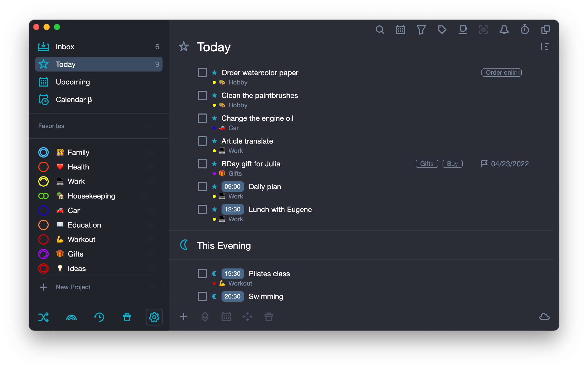This screenshot has height=369, width=588.
Task: Open sort by priority list icon
Action: click(545, 47)
